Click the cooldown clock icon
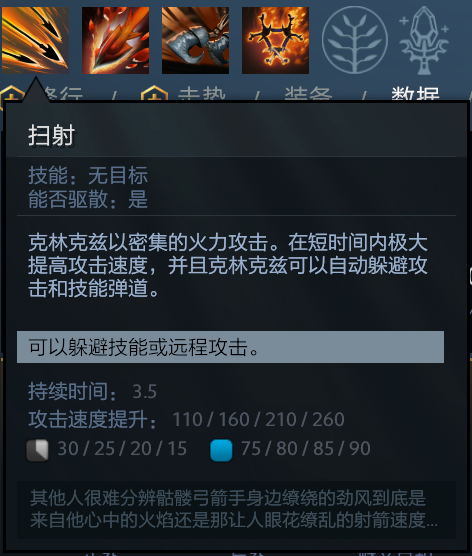The image size is (472, 556). pyautogui.click(x=38, y=450)
